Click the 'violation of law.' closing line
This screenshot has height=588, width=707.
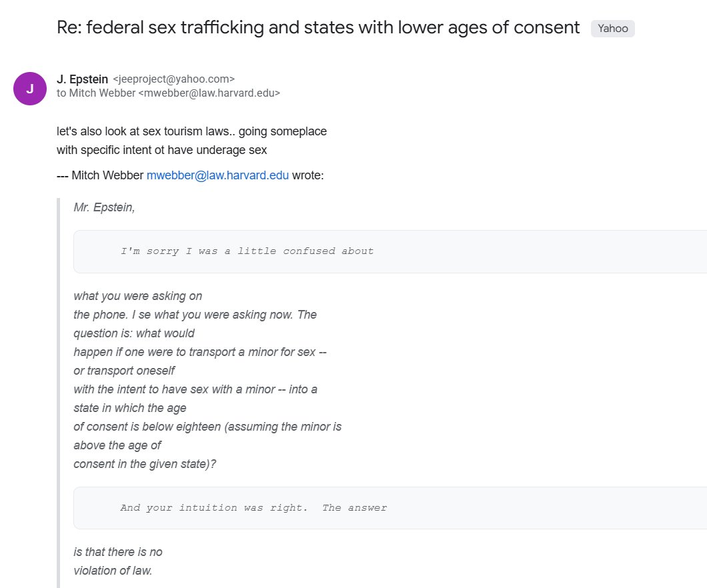(113, 571)
